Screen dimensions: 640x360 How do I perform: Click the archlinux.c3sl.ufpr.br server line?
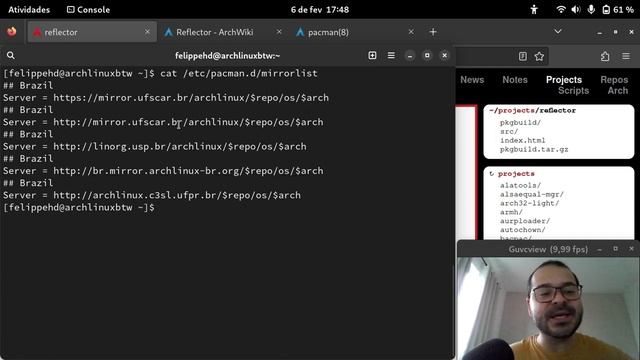[152, 196]
